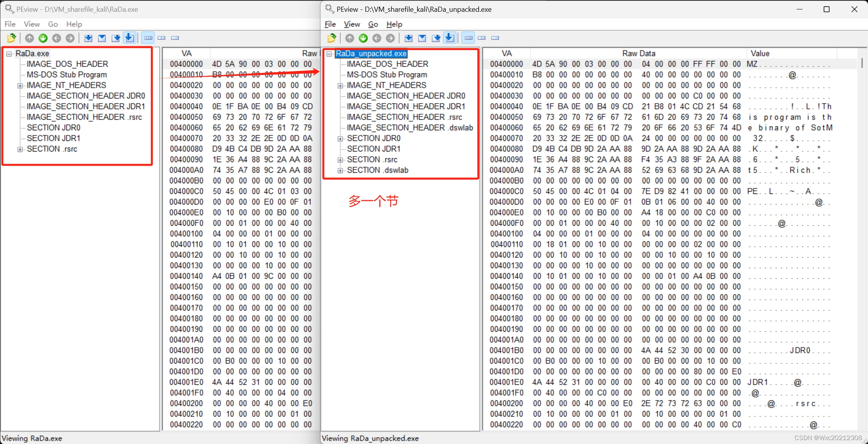Select IMAGE_SECTION_HEADER JDR0 in RaDa.exe tree
Screen dimensions: 868x444
click(86, 96)
